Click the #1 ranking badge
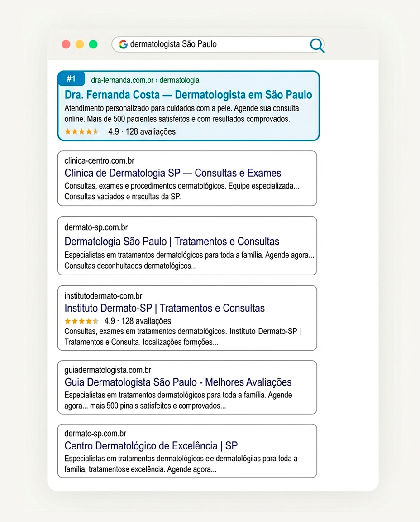Screen dimensions: 420x522 pyautogui.click(x=71, y=78)
